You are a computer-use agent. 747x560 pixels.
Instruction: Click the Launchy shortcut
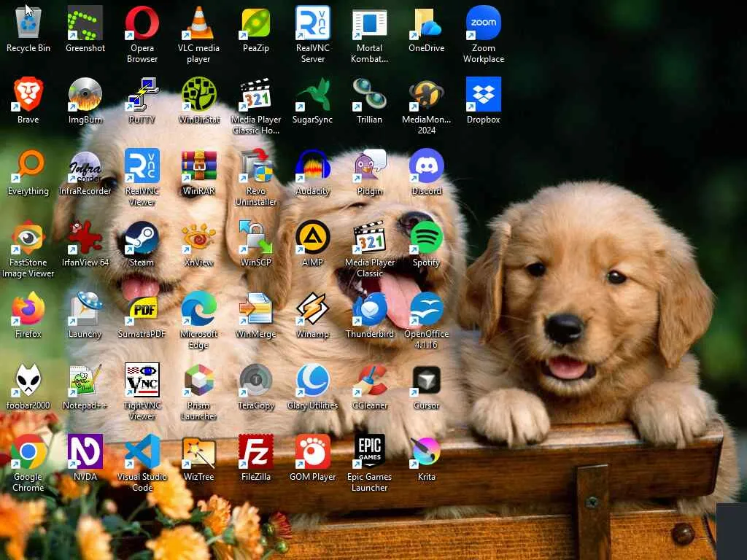(85, 308)
